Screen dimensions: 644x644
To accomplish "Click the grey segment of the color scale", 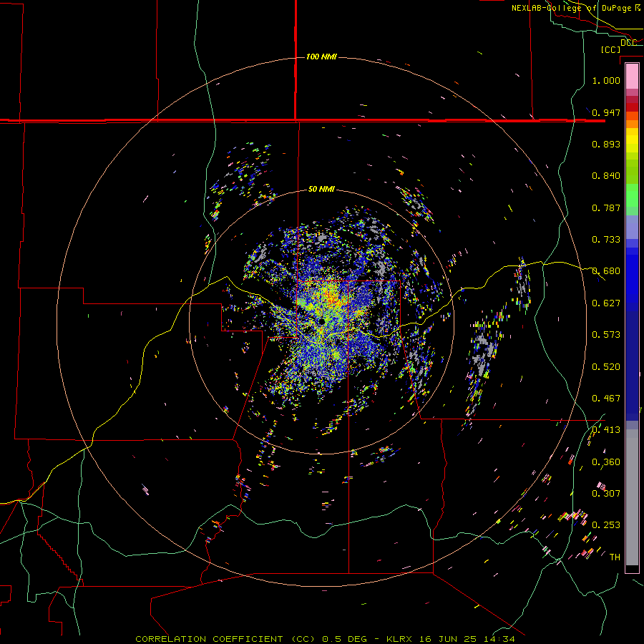I will pos(632,497).
